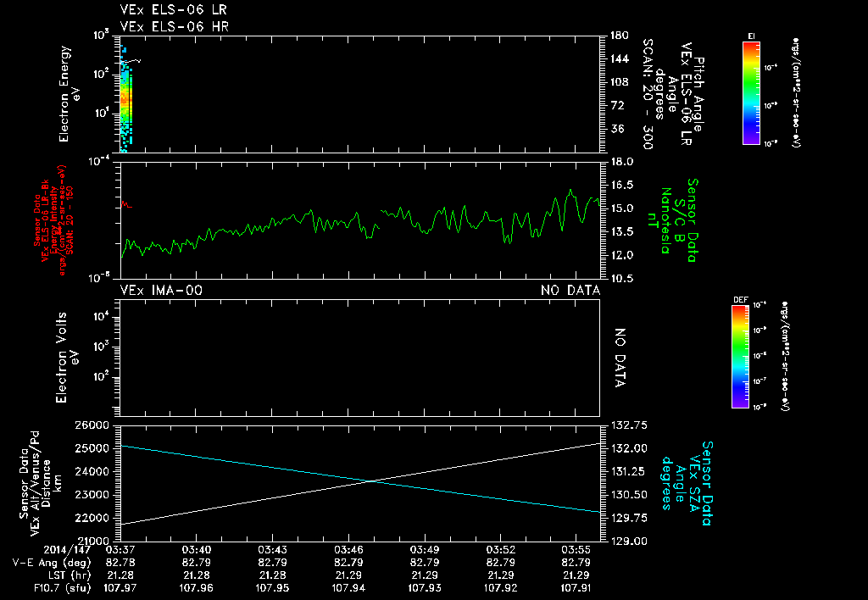868x600 pixels.
Task: Click the 03:52 time tick label
Action: (500, 550)
